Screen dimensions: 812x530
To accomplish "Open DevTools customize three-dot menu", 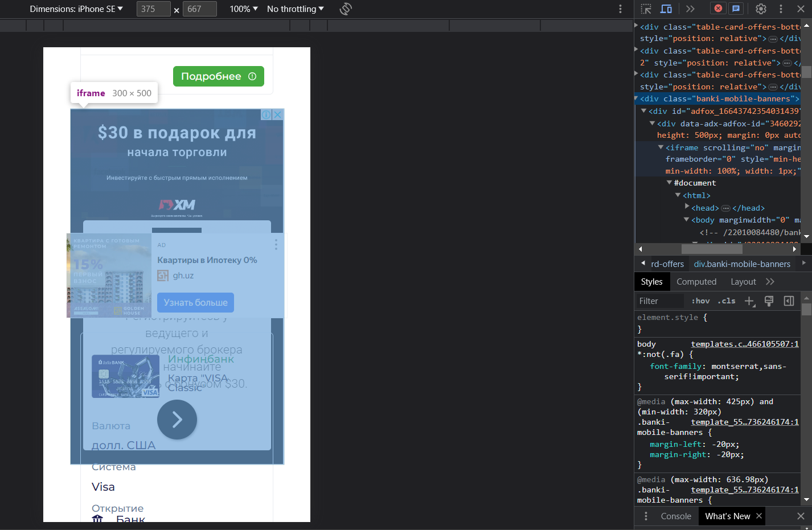I will pos(781,9).
